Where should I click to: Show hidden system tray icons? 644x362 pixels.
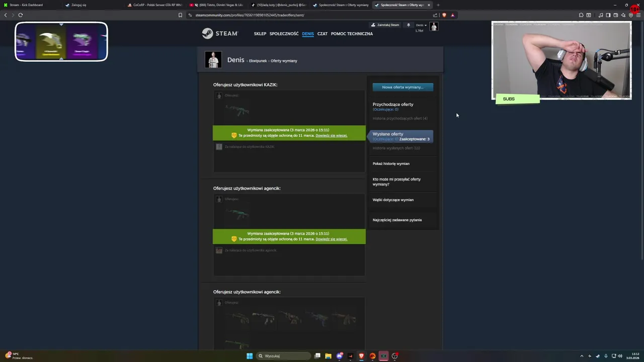(x=582, y=356)
